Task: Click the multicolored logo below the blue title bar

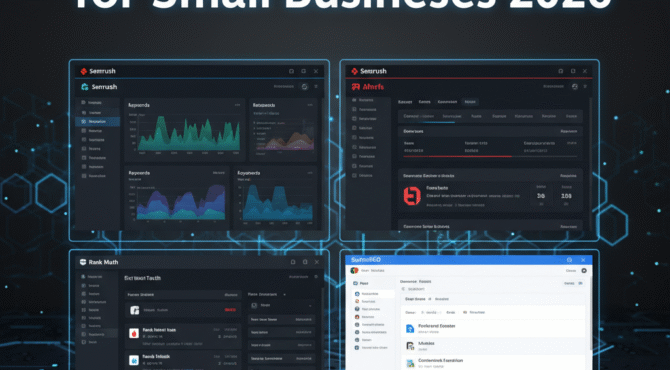Action: [354, 270]
